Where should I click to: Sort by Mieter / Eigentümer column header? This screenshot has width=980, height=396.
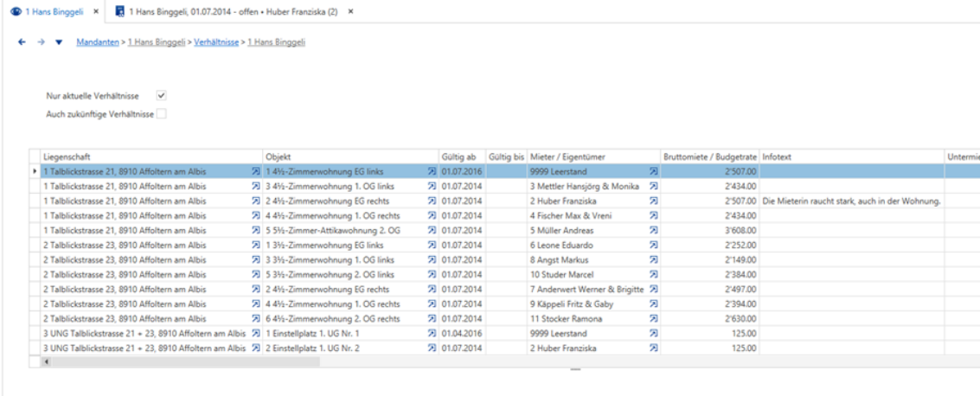(593, 156)
